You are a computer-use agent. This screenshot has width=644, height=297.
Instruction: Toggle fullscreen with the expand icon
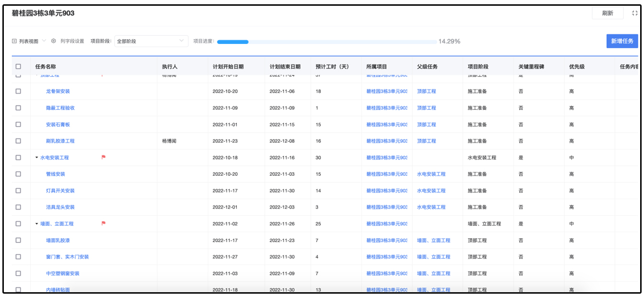634,13
